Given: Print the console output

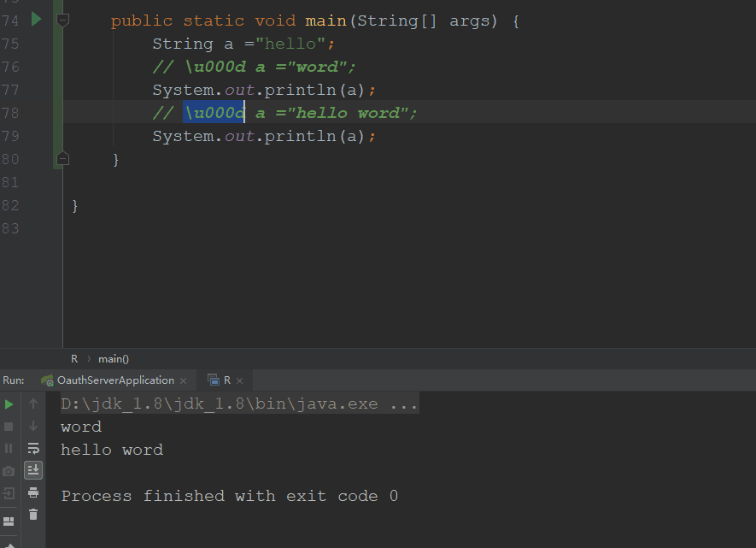Looking at the screenshot, I should coord(33,492).
